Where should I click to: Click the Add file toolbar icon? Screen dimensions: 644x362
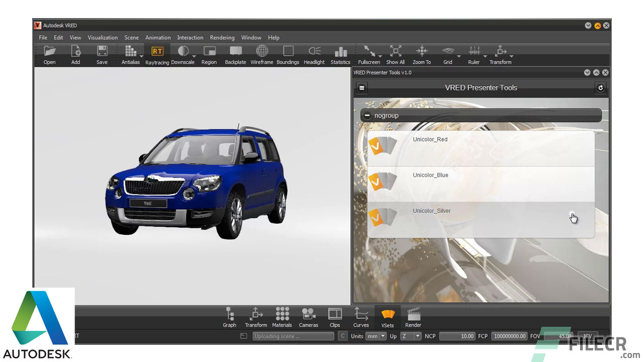(75, 51)
